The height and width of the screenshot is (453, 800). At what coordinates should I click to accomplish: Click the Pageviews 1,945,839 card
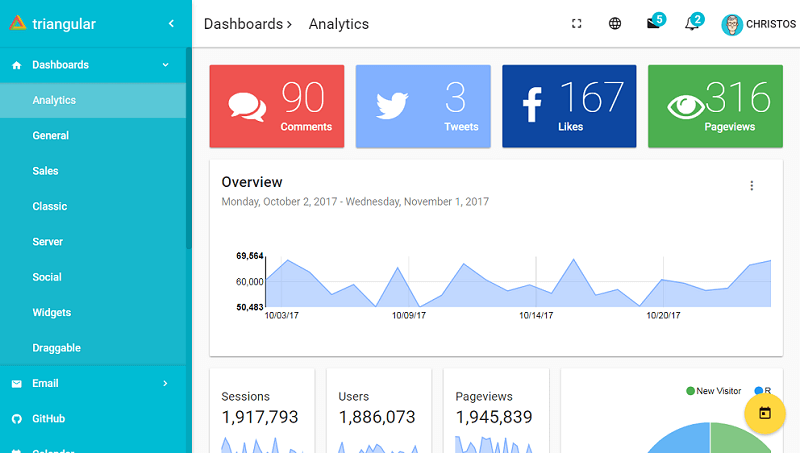[496, 411]
